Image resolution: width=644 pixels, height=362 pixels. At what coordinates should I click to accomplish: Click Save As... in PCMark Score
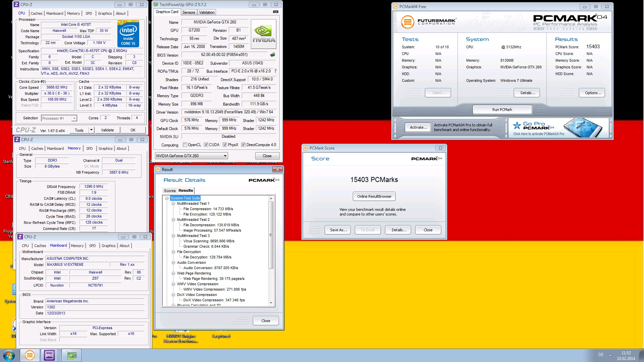click(338, 230)
